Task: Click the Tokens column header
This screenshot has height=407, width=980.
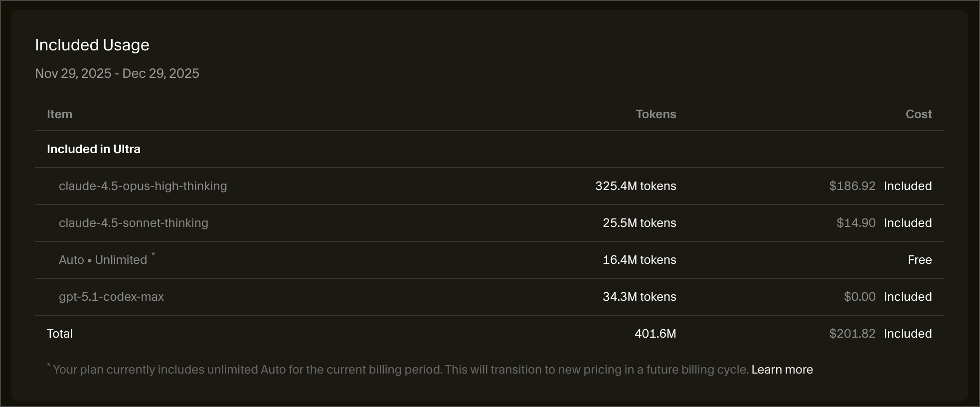Action: point(655,114)
